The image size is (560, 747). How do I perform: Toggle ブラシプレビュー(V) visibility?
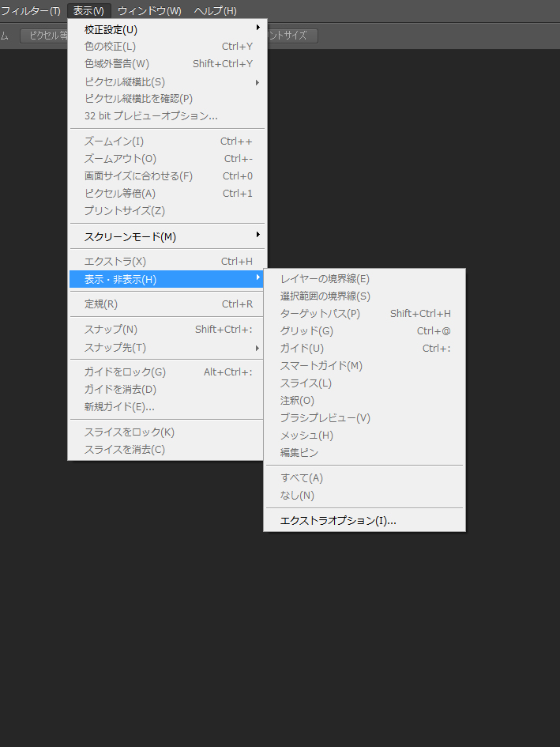pyautogui.click(x=364, y=418)
